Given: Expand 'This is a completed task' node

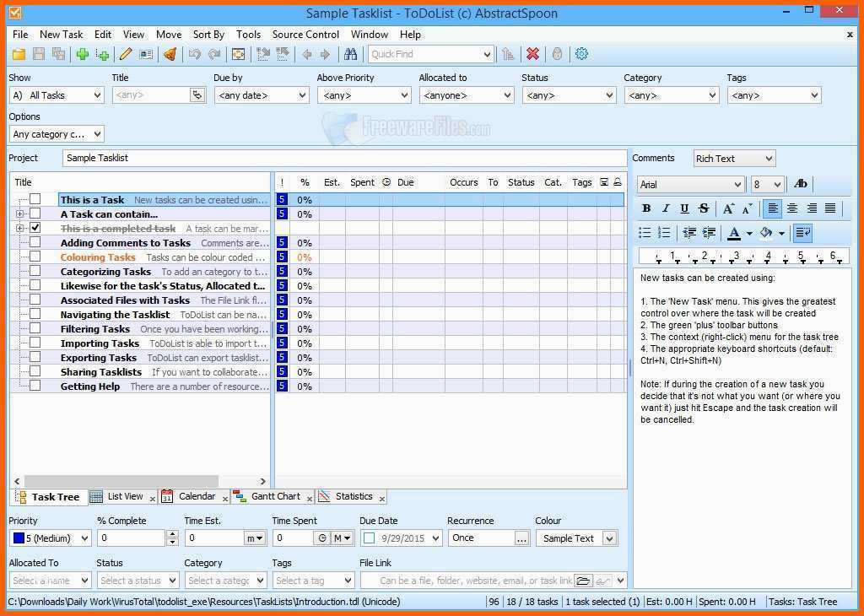Looking at the screenshot, I should (20, 228).
